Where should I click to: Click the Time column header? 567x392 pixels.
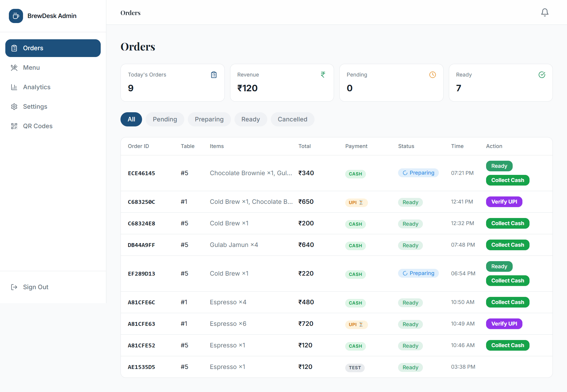point(457,146)
